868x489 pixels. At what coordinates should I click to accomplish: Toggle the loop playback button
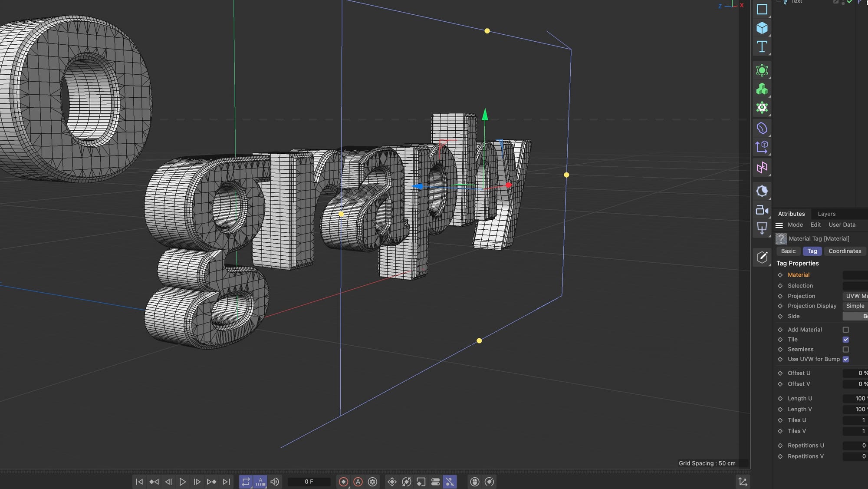[246, 482]
